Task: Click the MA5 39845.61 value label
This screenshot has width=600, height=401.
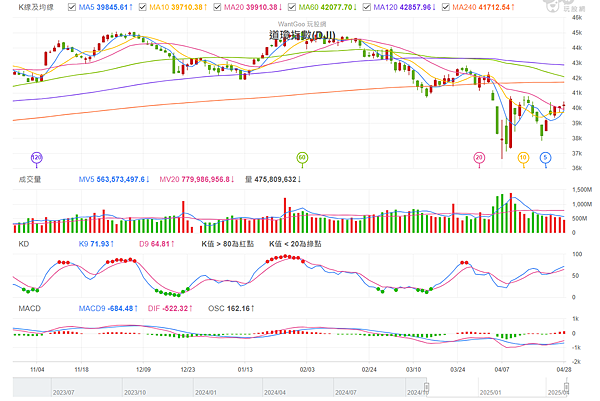Action: tap(106, 7)
